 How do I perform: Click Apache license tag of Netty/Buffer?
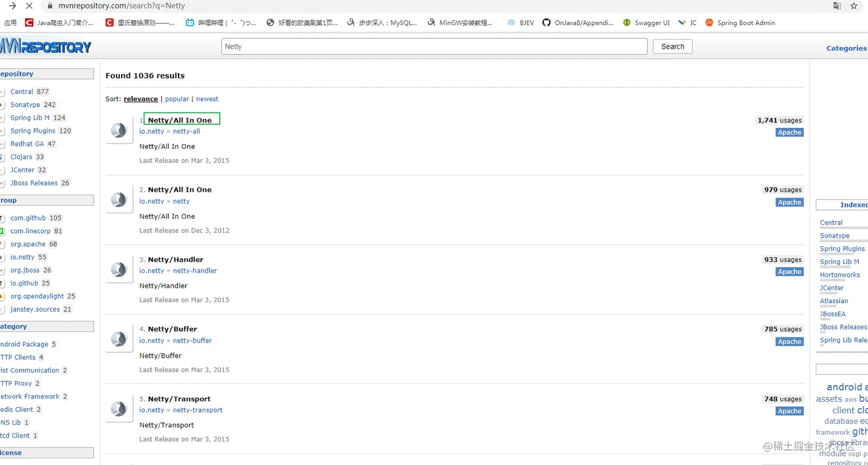tap(789, 342)
